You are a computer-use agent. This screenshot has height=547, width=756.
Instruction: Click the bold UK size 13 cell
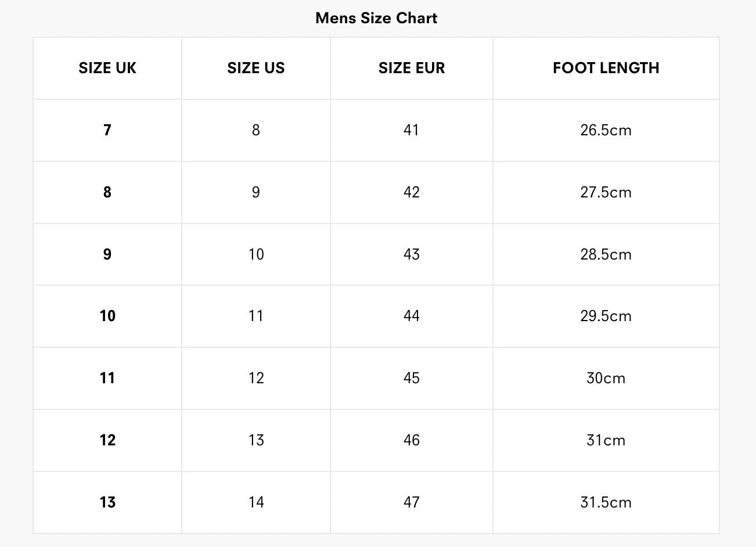pyautogui.click(x=107, y=502)
